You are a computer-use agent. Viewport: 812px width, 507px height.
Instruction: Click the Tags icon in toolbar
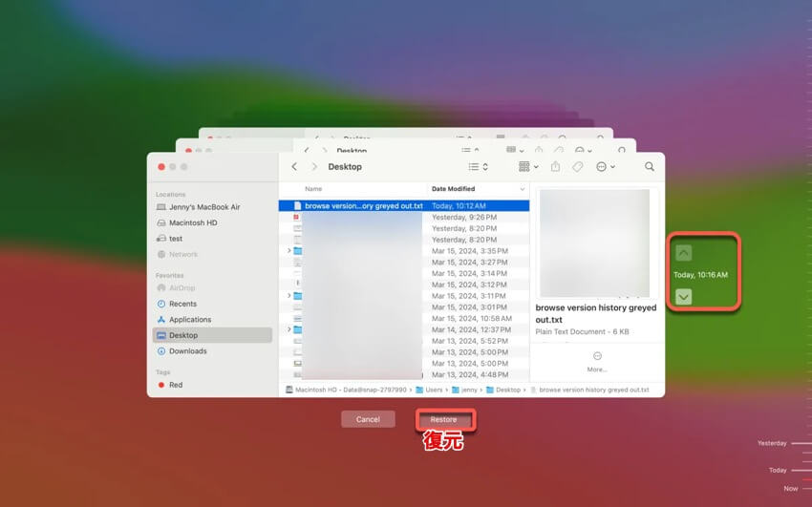point(578,166)
